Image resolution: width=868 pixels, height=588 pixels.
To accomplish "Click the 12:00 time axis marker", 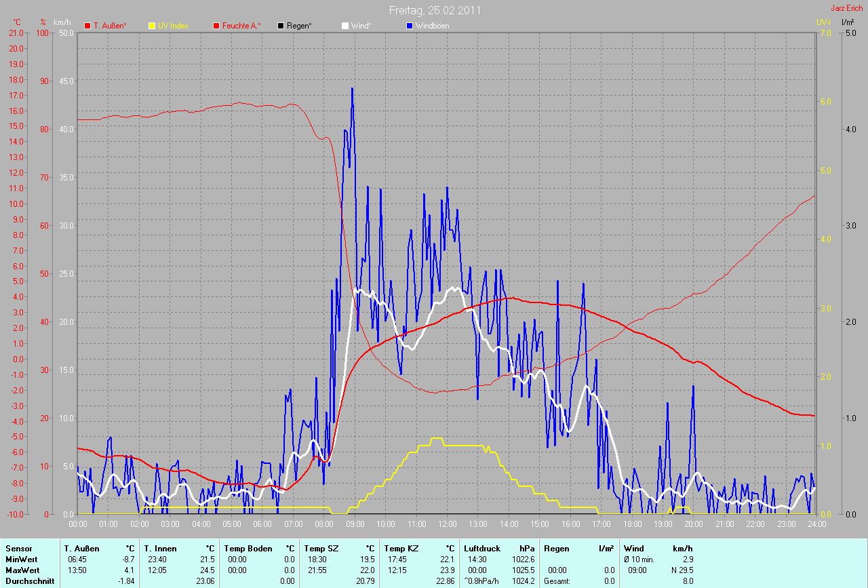I will click(x=447, y=524).
